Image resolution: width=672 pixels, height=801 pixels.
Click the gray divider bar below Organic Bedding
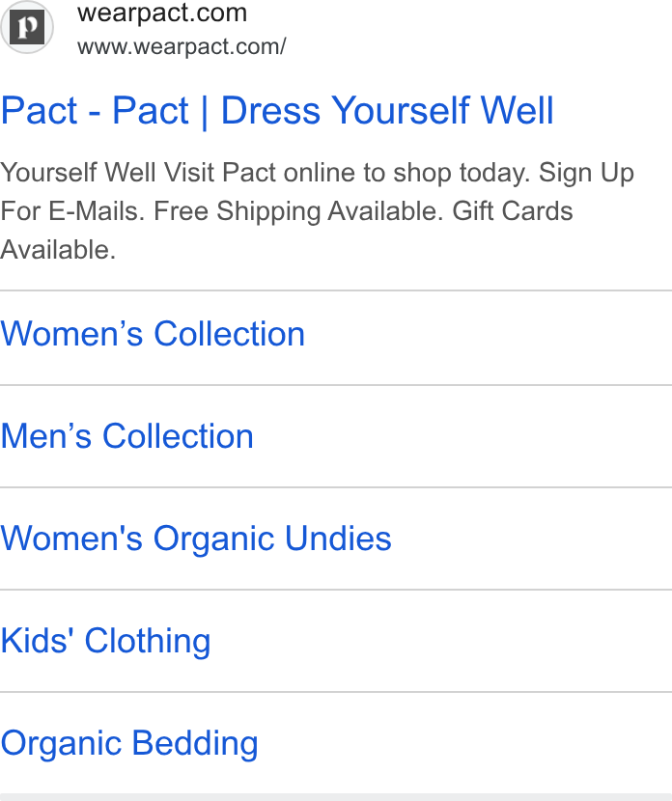click(x=336, y=797)
